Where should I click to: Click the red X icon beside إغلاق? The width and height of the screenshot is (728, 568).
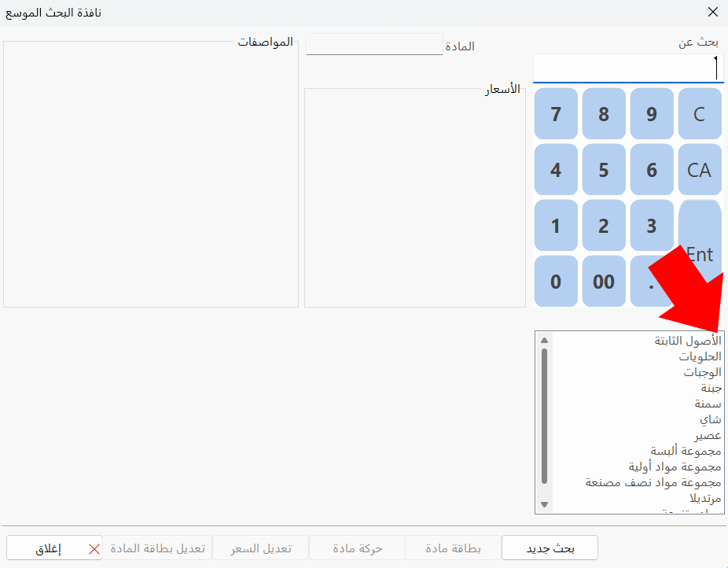[94, 549]
